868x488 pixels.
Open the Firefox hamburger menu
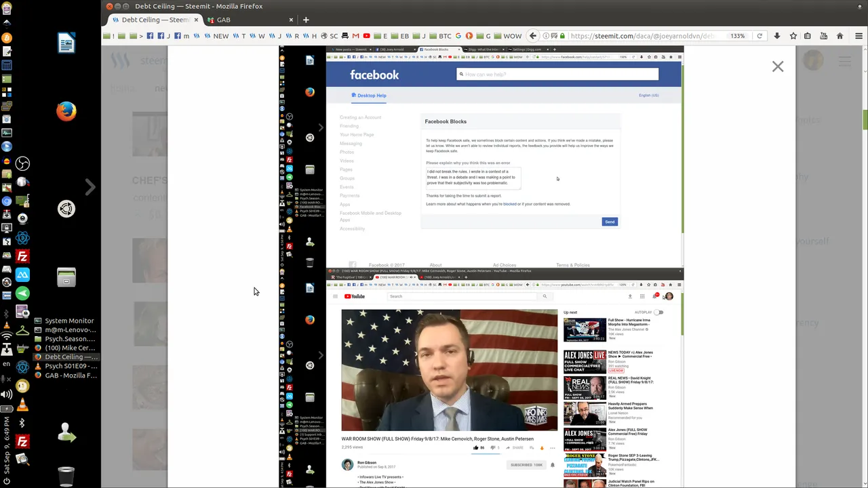pos(859,36)
